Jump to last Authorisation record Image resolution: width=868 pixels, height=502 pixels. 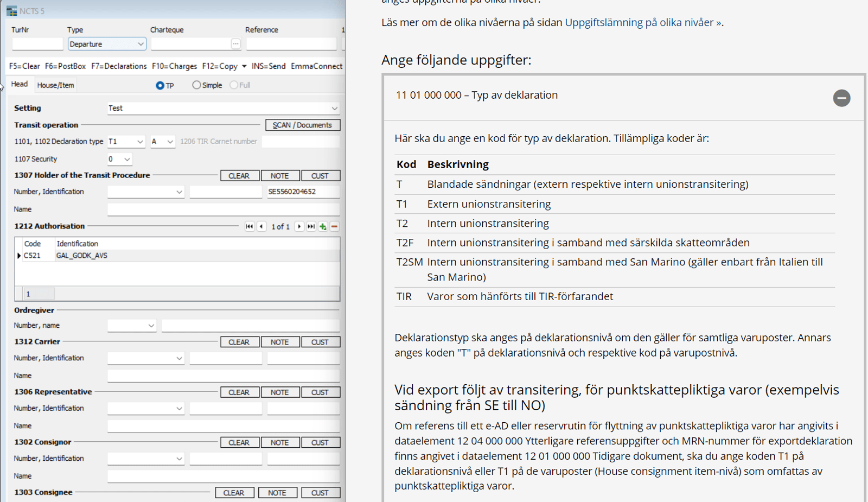coord(311,226)
